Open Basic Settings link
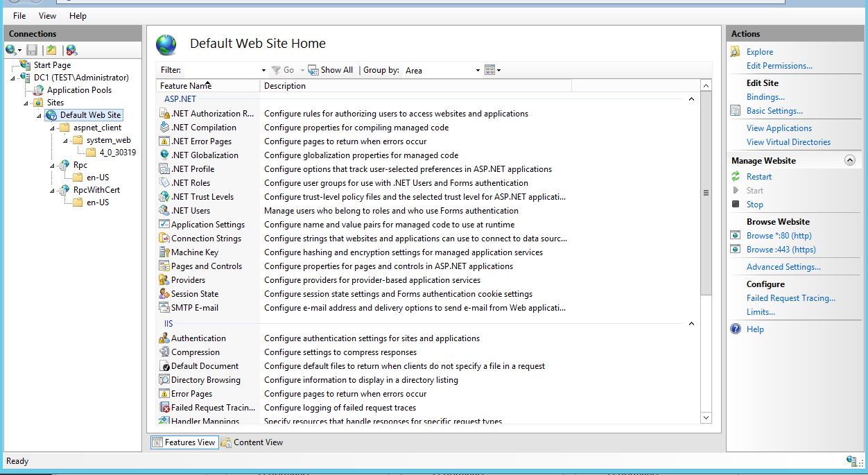Image resolution: width=868 pixels, height=475 pixels. [774, 111]
